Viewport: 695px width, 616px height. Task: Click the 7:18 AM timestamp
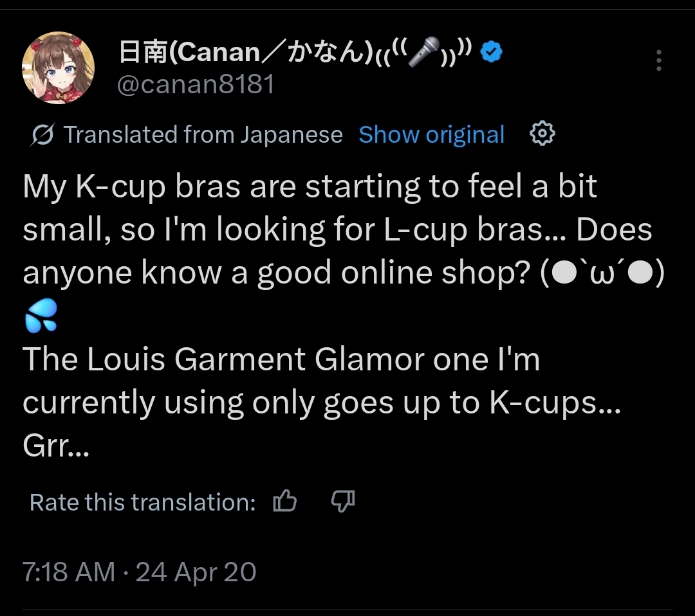click(69, 571)
